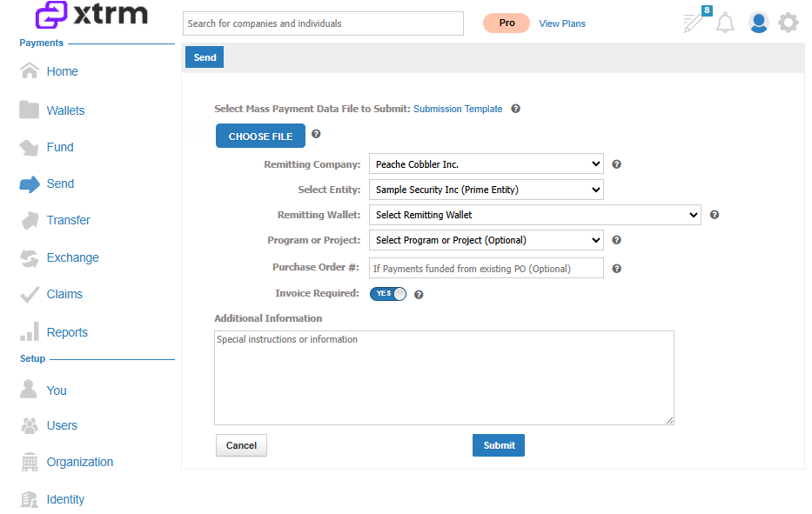Click the help icon next to Choose File
This screenshot has width=812, height=514.
point(316,134)
